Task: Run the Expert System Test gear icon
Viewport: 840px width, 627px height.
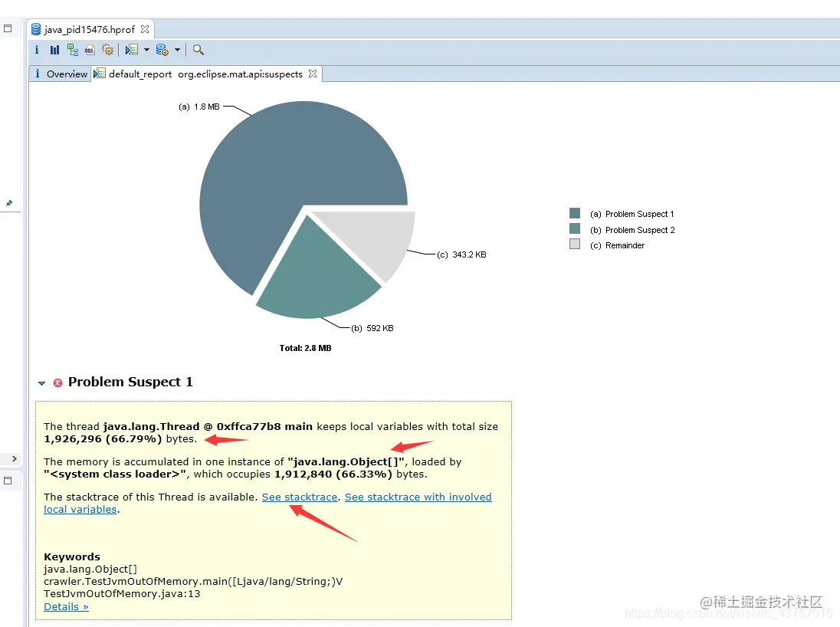Action: coord(108,49)
